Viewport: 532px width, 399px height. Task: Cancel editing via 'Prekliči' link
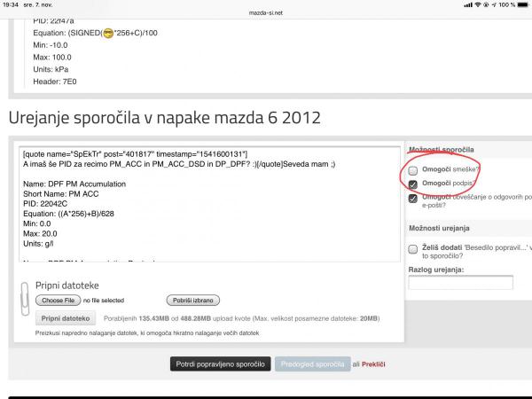click(373, 364)
